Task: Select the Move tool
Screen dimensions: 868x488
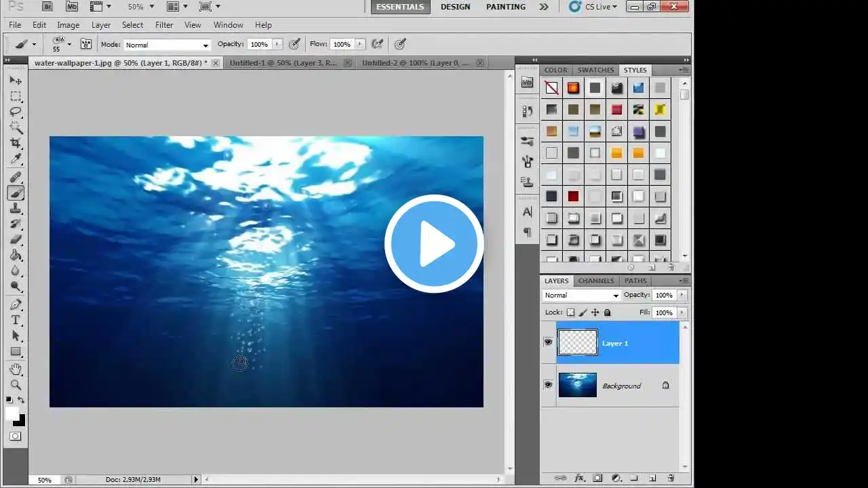Action: (x=16, y=81)
